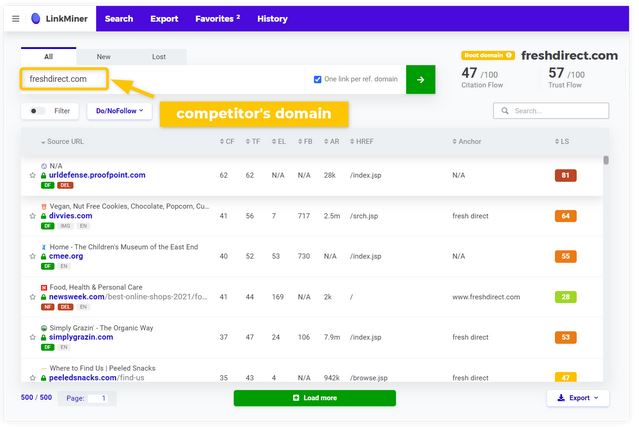Open divvies.com link

tap(71, 216)
